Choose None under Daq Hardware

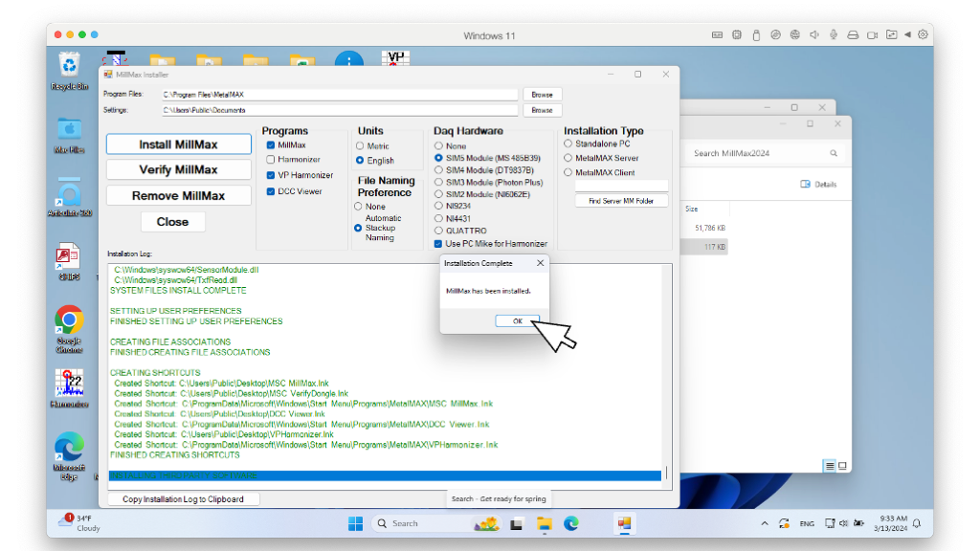[x=438, y=145]
